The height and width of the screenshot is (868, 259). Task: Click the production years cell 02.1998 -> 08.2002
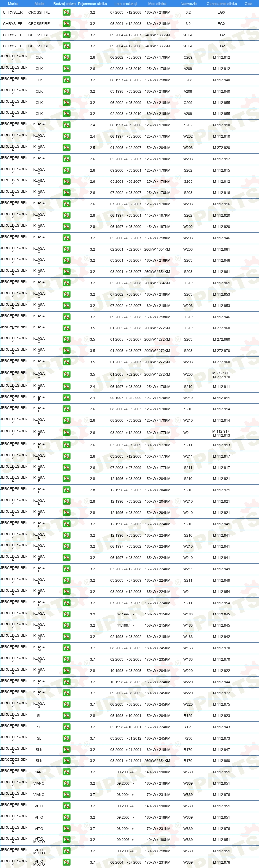(x=126, y=637)
